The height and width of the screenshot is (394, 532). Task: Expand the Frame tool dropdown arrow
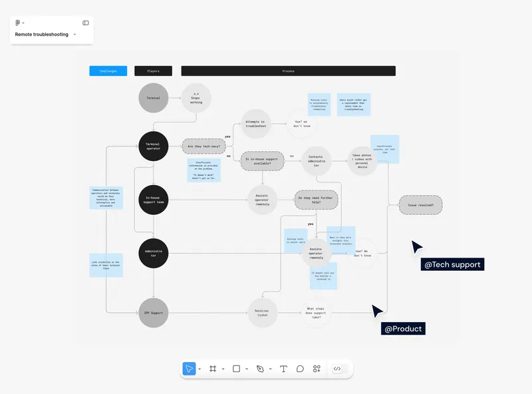tap(223, 369)
